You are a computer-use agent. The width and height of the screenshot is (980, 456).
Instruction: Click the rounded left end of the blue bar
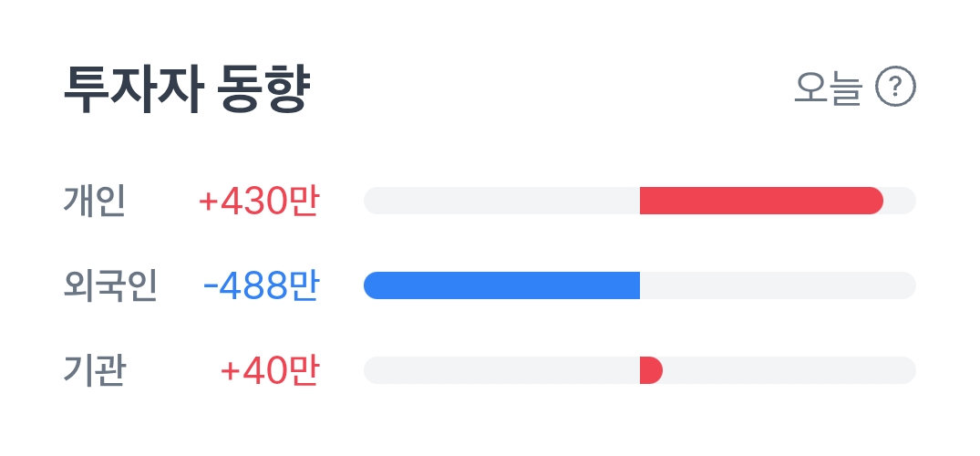[x=373, y=285]
